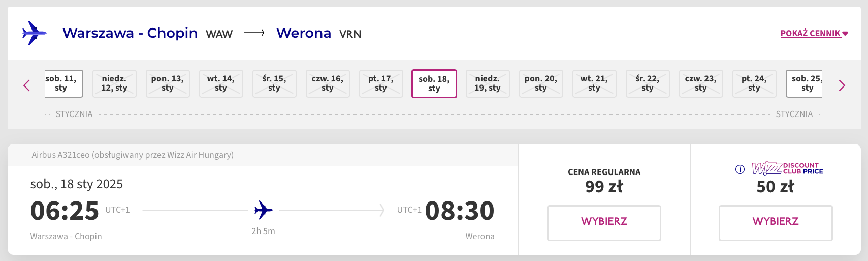Expand the Pokaż cennik price list
868x261 pixels.
tap(814, 34)
